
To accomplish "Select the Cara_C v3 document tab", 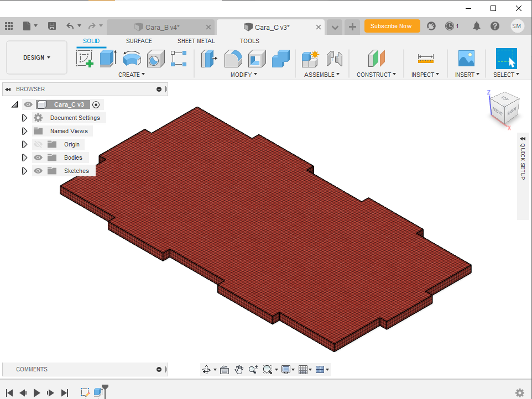I will tap(270, 27).
